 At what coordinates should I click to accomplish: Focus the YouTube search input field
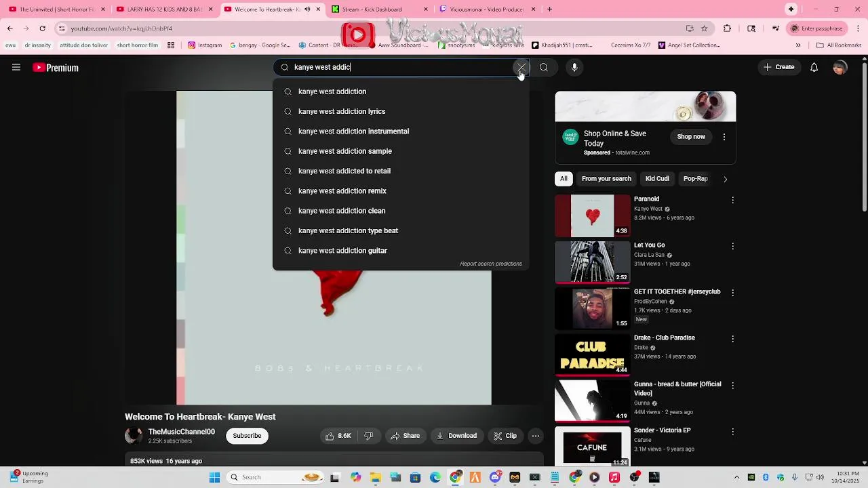(400, 67)
